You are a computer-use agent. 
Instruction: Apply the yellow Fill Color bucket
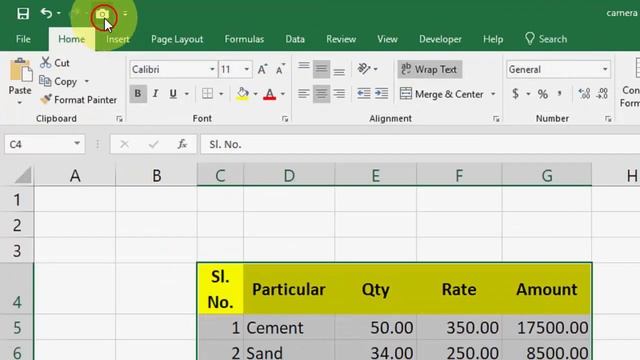(243, 94)
